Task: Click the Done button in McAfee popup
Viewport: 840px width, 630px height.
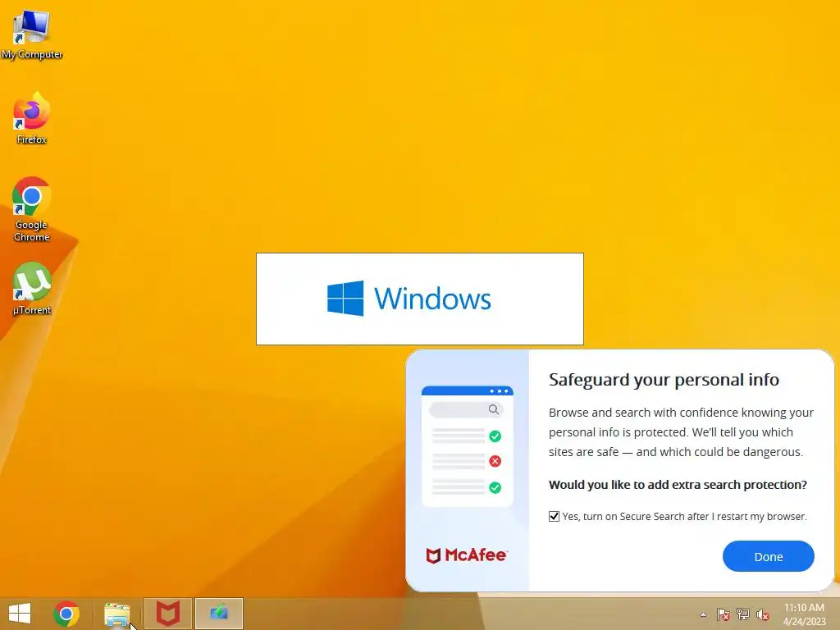Action: 768,557
